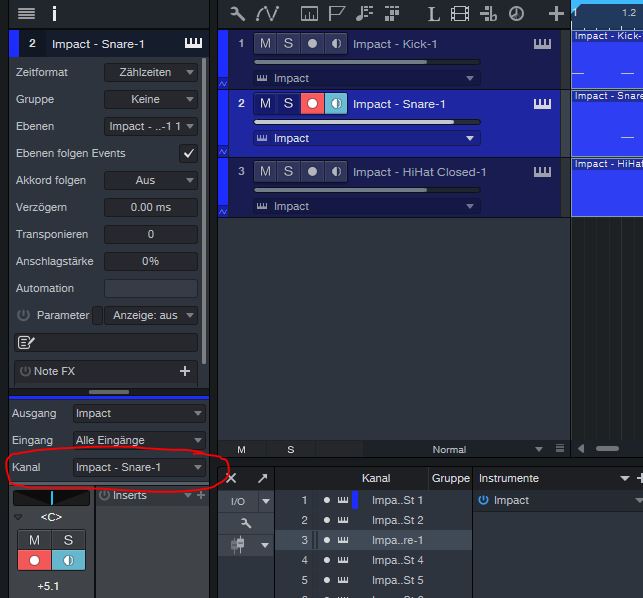Click the Inserts label in channel strip
Viewport: 643px width, 598px height.
point(130,495)
